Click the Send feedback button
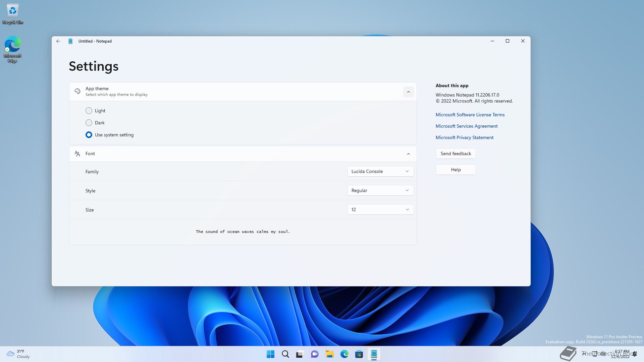 point(455,154)
